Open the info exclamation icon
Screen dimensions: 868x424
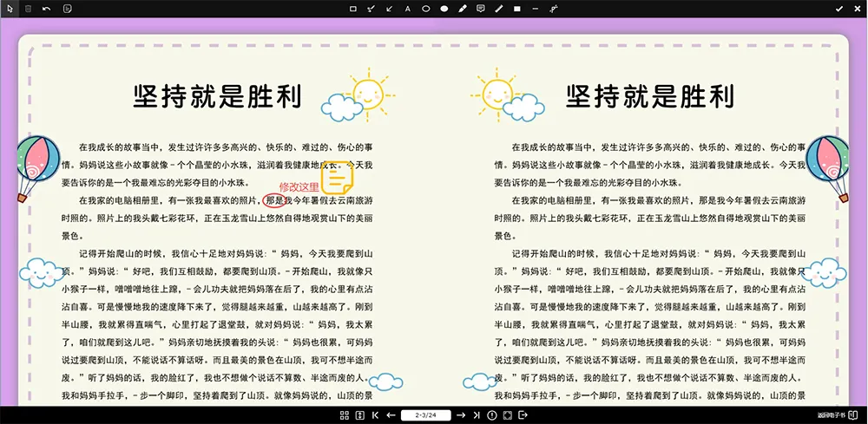click(x=491, y=415)
